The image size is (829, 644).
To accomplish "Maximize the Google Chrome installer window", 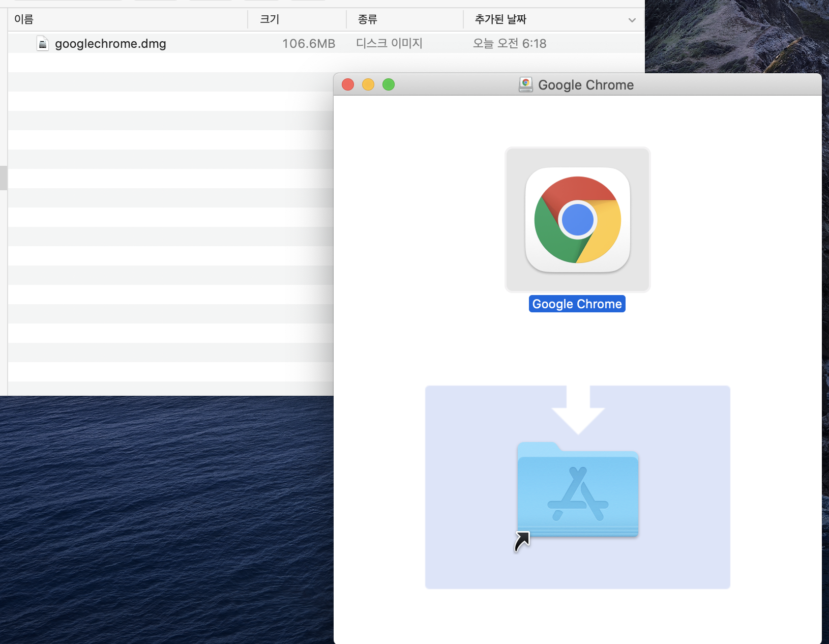I will point(389,84).
